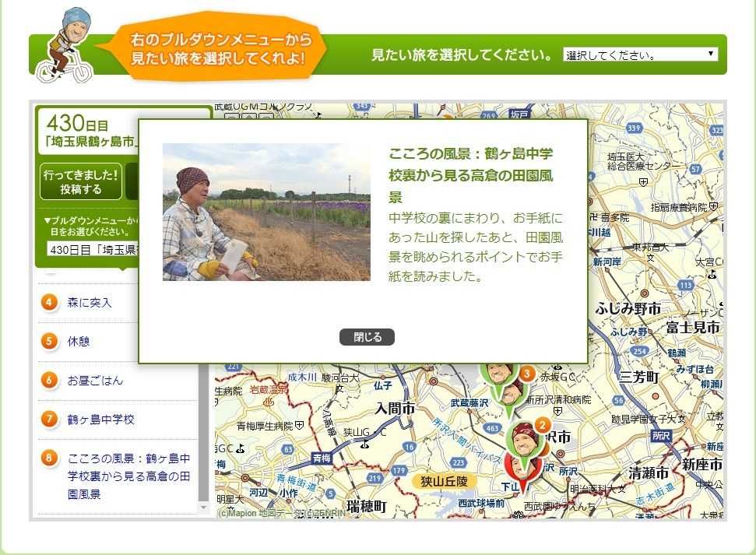Image resolution: width=756 pixels, height=555 pixels.
Task: Click the 行ってきました! 投稿する button
Action: (81, 182)
